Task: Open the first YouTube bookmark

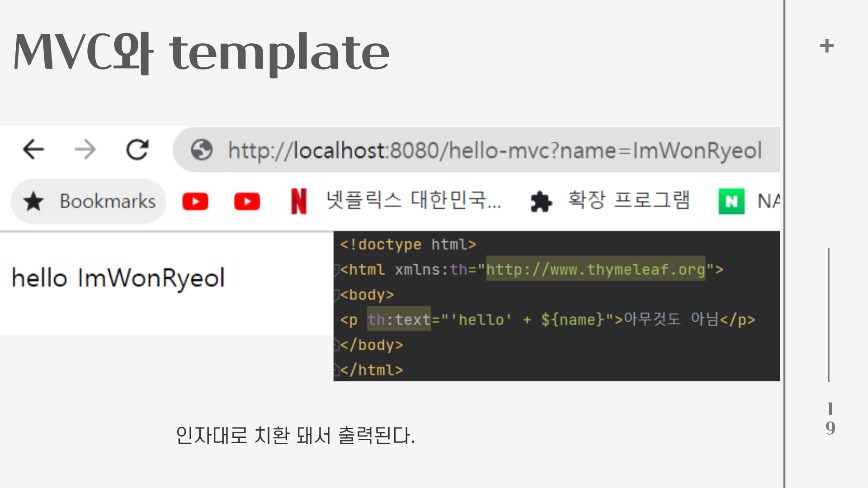Action: click(x=195, y=202)
